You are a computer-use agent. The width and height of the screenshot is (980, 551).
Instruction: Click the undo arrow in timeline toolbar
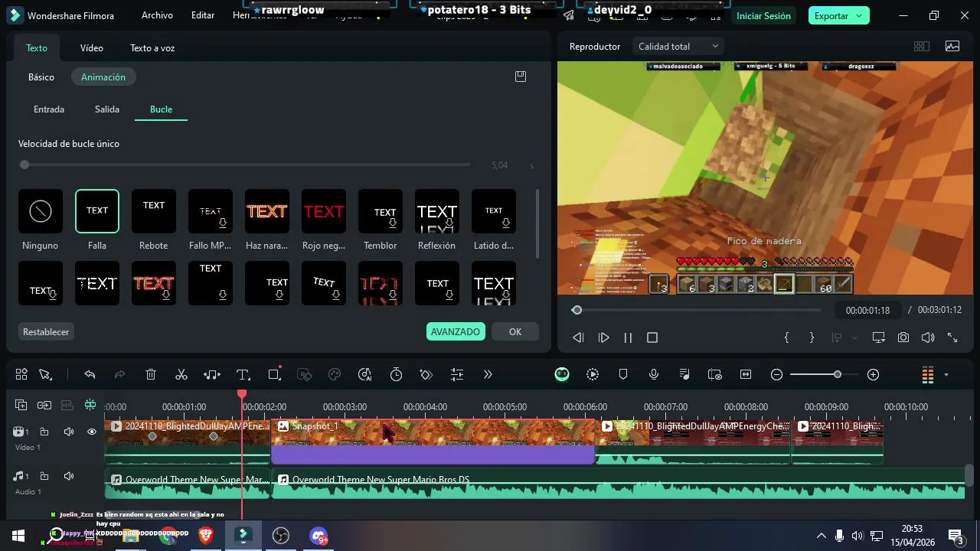(90, 374)
